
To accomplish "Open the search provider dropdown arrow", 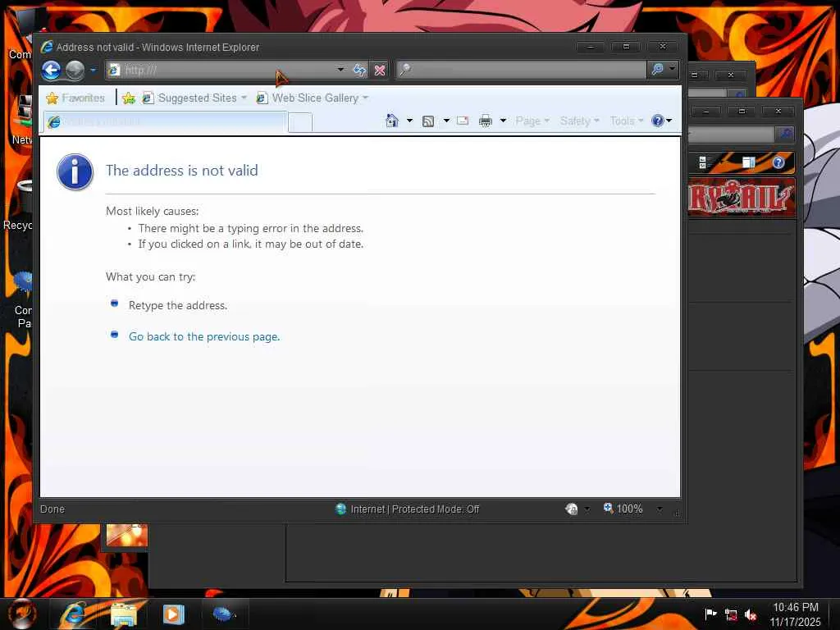I will [672, 69].
